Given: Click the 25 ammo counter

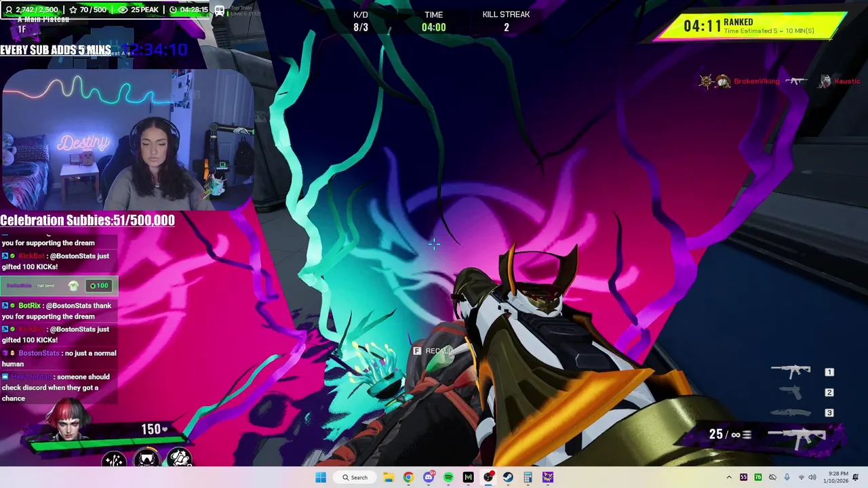Looking at the screenshot, I should coord(715,434).
